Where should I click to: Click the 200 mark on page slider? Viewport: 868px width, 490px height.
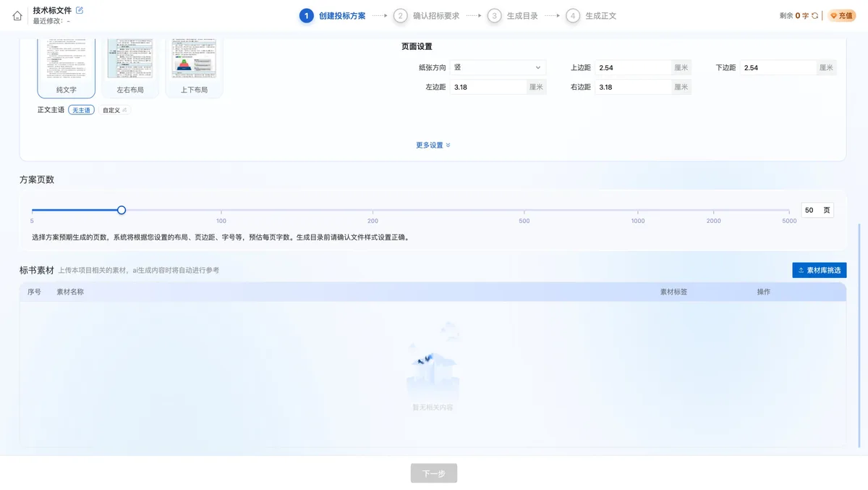[373, 221]
